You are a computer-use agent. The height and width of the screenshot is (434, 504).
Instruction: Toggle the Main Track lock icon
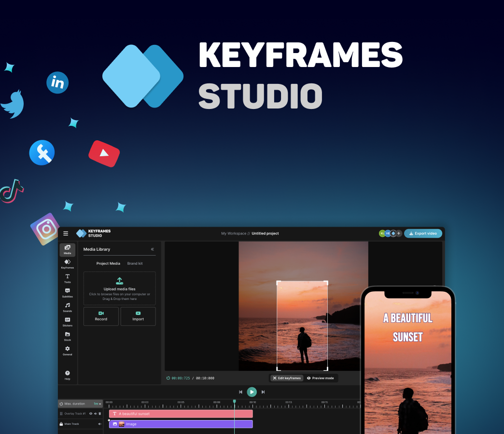click(x=61, y=424)
